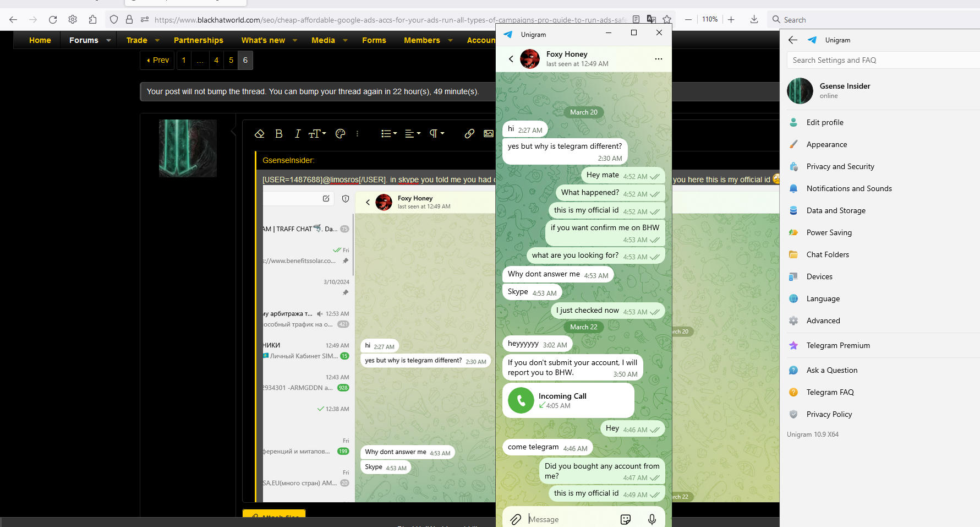The width and height of the screenshot is (980, 527).
Task: Click the browser back arrow
Action: click(x=13, y=20)
